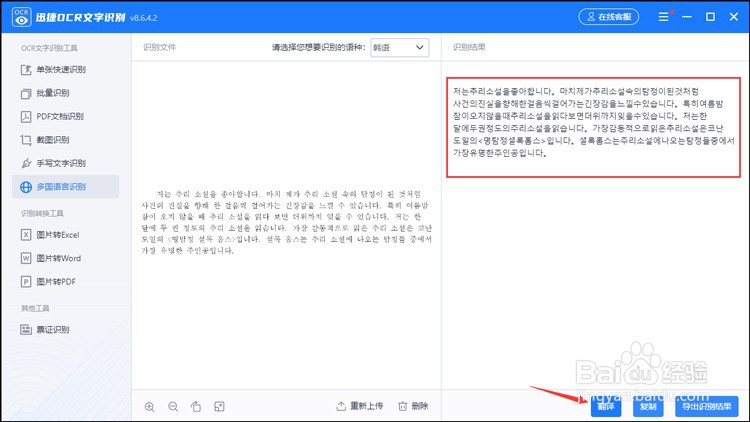
Task: Click the Excel X icon in sidebar
Action: pyautogui.click(x=26, y=235)
